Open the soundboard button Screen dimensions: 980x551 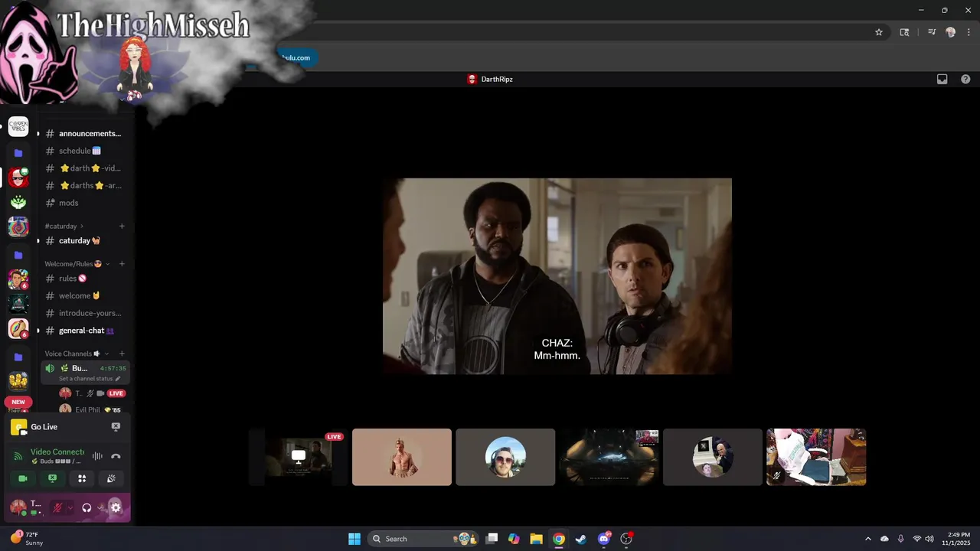[111, 478]
